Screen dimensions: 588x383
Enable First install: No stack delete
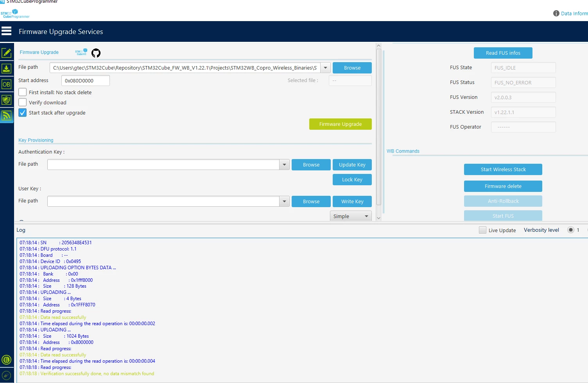[23, 92]
